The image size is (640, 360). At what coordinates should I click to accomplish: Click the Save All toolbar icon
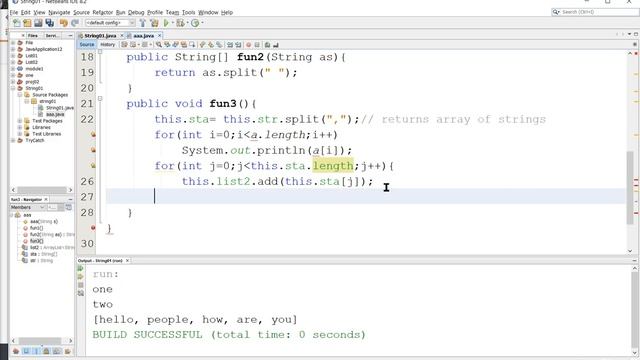(x=50, y=23)
